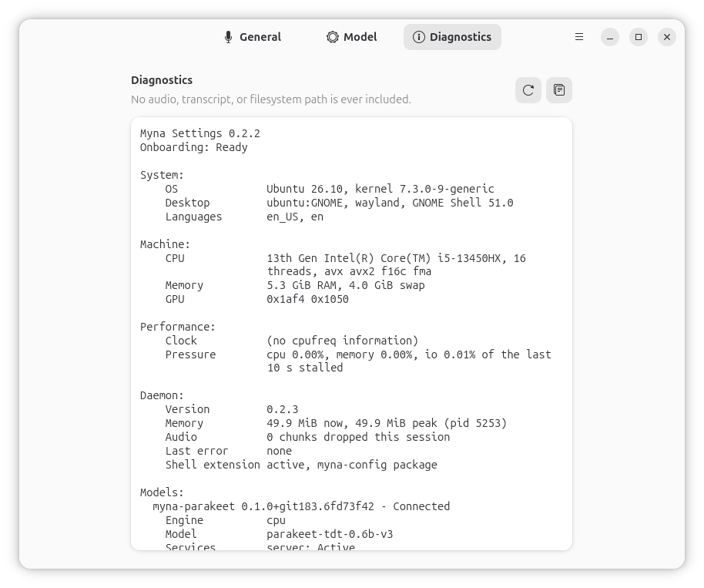Click the 'ubuntu:GNOME, wayland, GNOME Shell 51.0' value

click(x=390, y=203)
